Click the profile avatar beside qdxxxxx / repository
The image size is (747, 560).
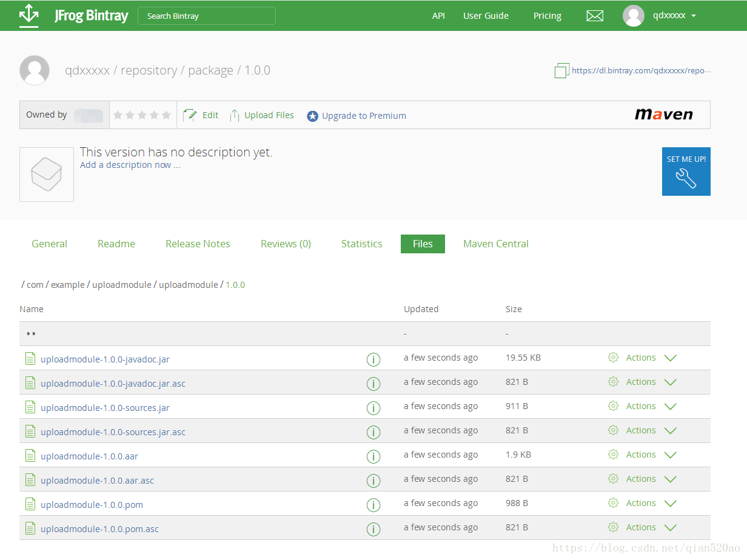point(35,70)
